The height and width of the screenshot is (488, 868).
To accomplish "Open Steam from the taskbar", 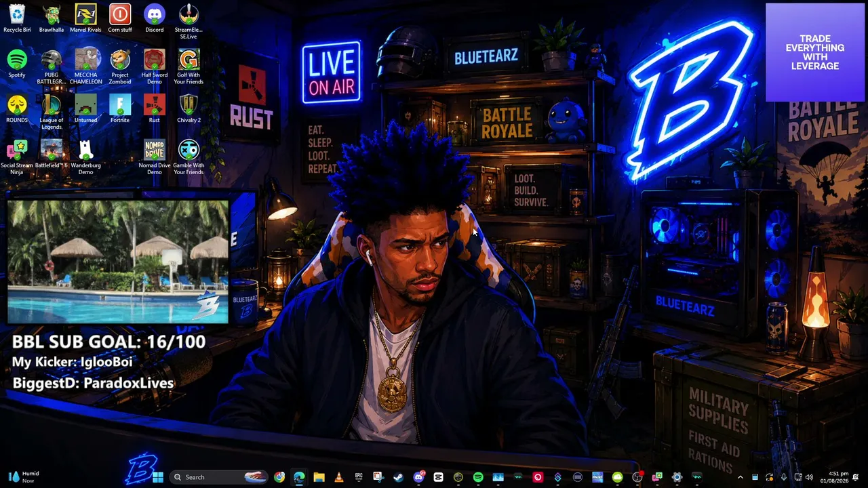I will [x=398, y=477].
